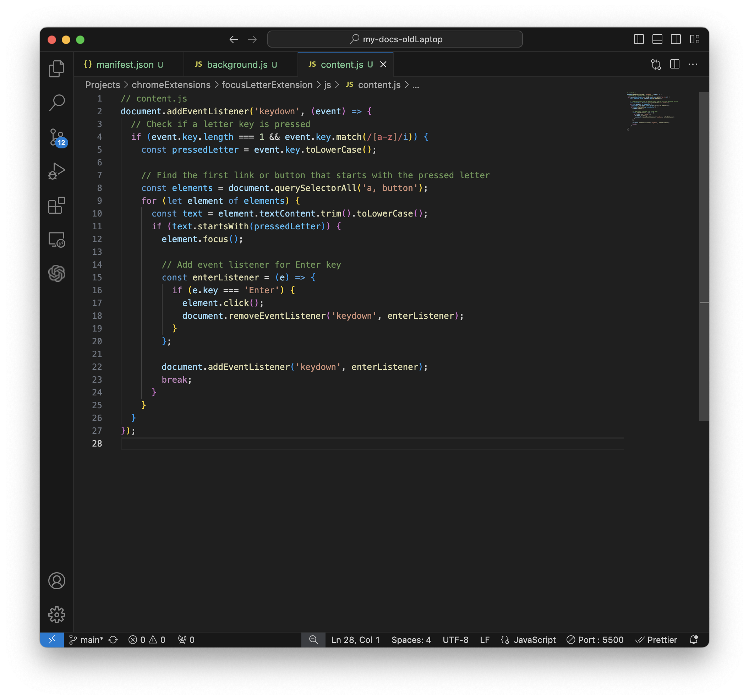
Task: Click the Prettier status item
Action: tap(656, 640)
